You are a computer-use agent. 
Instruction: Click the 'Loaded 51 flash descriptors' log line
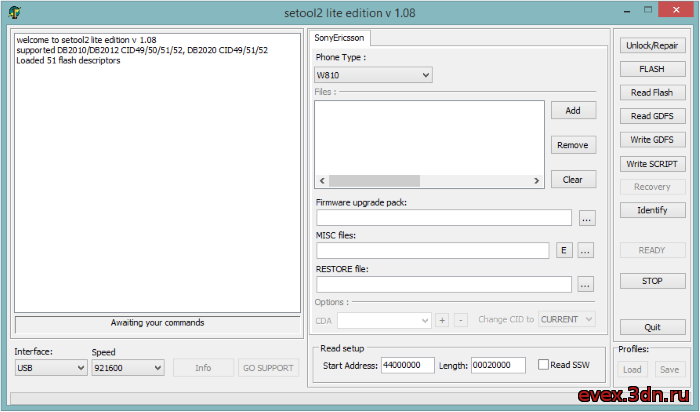[x=68, y=61]
